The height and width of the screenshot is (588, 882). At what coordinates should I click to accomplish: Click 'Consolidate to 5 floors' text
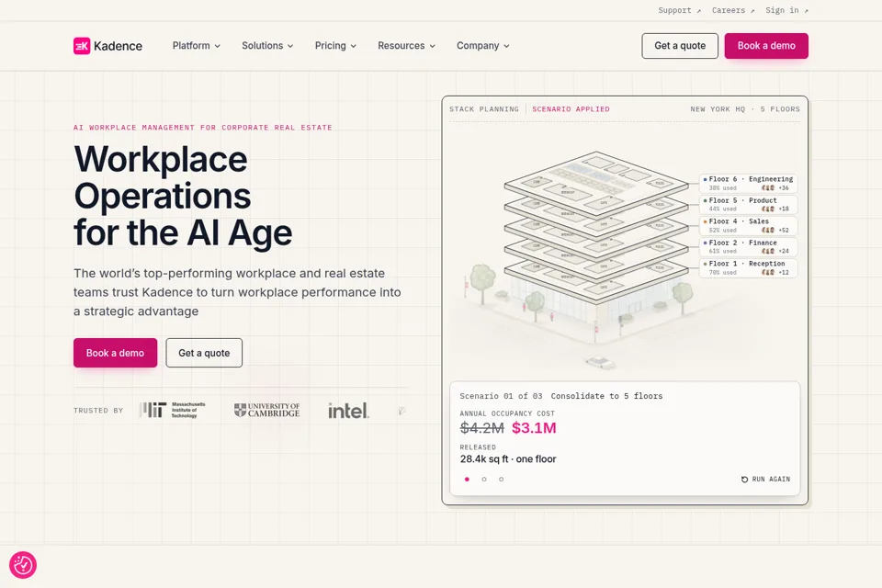[607, 396]
